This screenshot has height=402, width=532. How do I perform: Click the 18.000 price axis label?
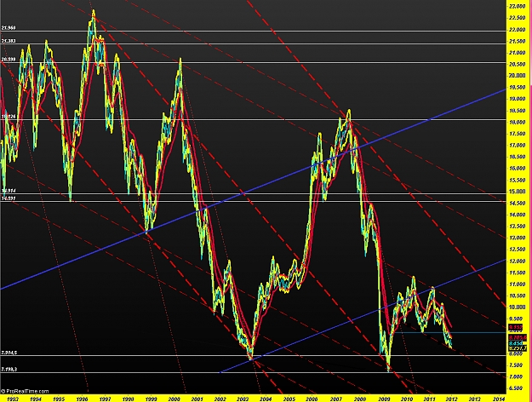tap(518, 123)
